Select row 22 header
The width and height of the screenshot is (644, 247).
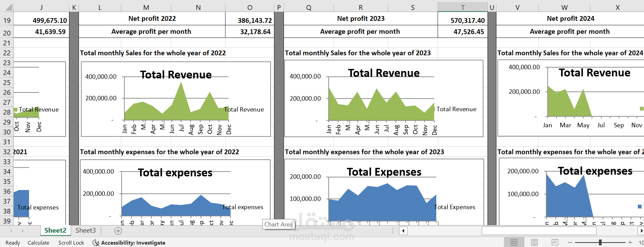tap(7, 53)
